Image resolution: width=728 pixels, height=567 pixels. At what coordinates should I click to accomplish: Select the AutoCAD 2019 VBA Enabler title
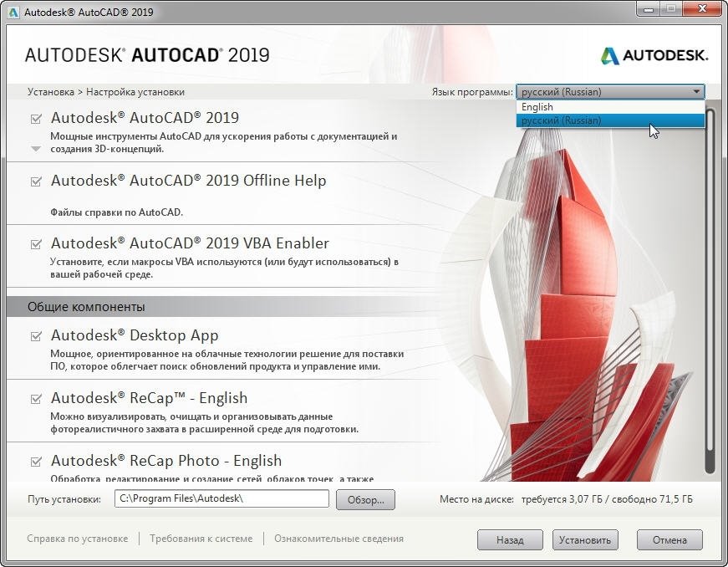click(x=190, y=243)
